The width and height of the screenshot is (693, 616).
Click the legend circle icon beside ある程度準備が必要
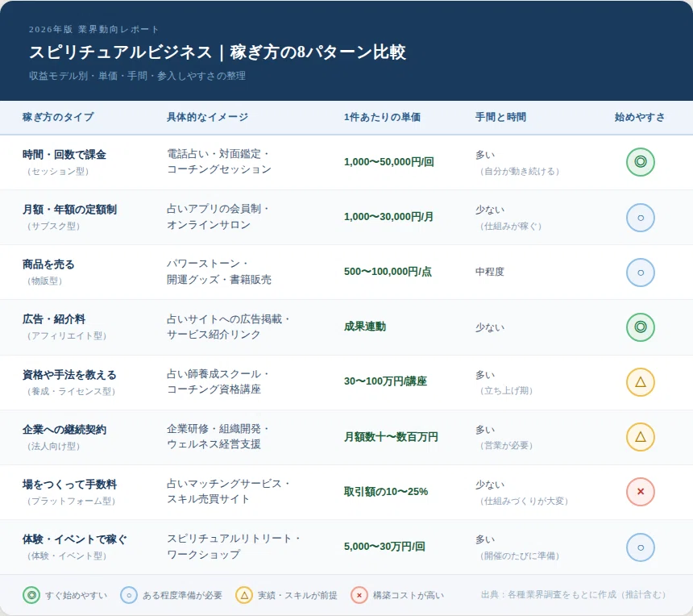point(129,595)
